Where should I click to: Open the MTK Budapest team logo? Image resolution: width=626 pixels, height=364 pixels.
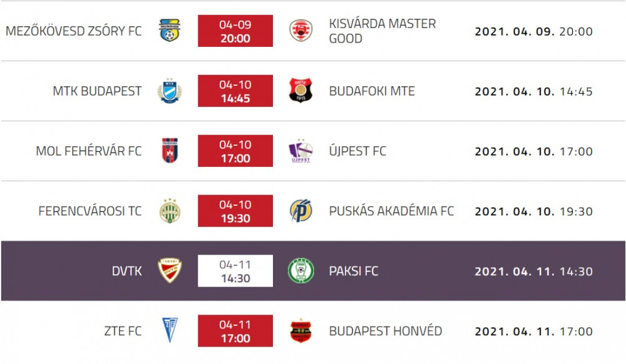pos(170,91)
